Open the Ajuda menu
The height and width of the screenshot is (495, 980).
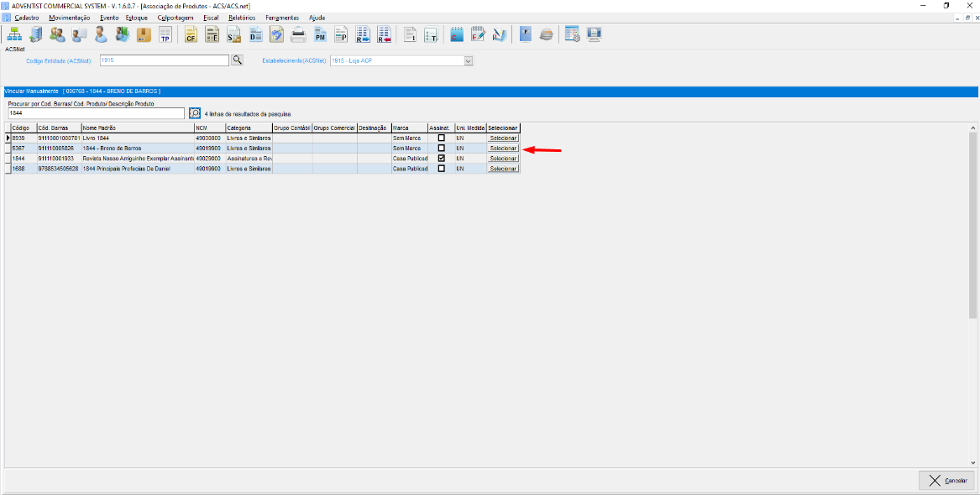point(317,18)
